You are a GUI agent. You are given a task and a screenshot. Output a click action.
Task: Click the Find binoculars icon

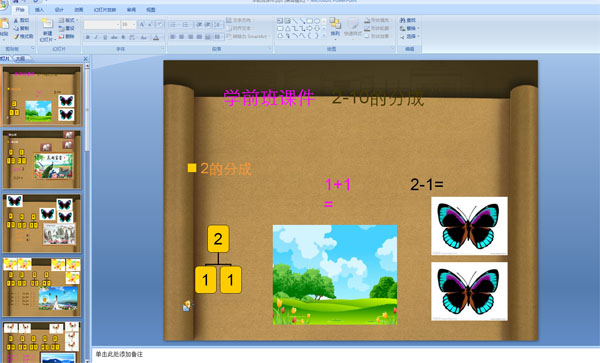coord(403,20)
